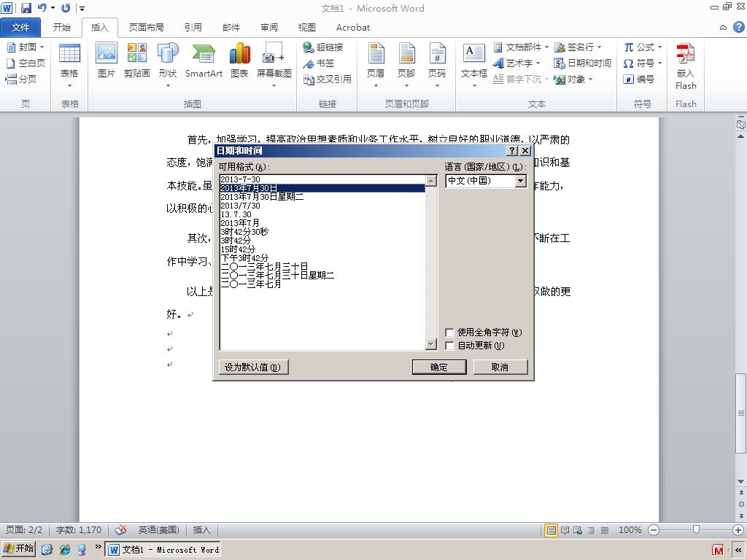Screen dimensions: 747x560
Task: Toggle Insert (插入) mode in status bar
Action: pyautogui.click(x=201, y=530)
